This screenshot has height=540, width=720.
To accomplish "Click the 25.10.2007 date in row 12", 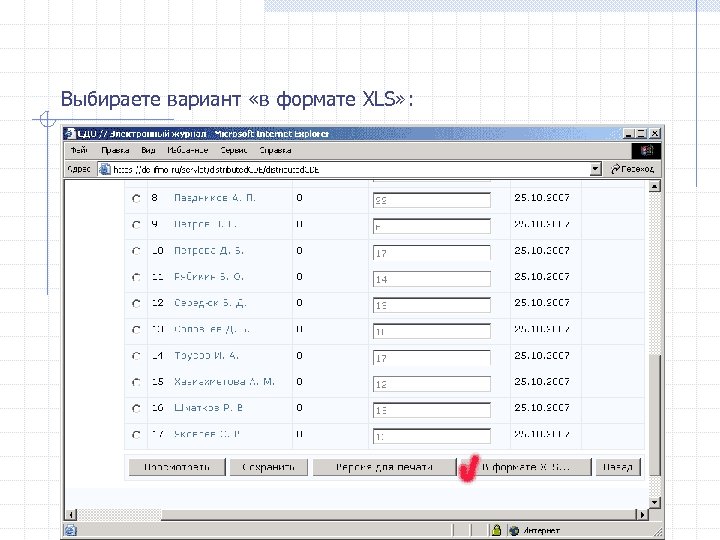I will pyautogui.click(x=542, y=303).
